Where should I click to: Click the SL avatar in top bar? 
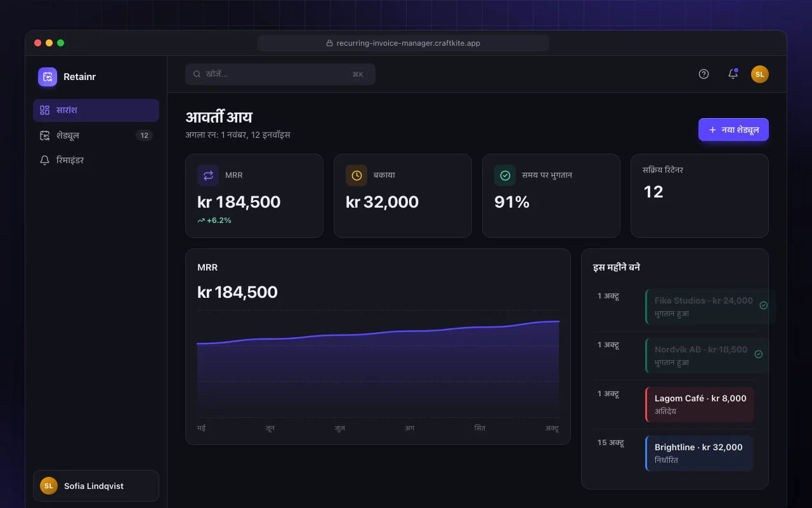[760, 74]
